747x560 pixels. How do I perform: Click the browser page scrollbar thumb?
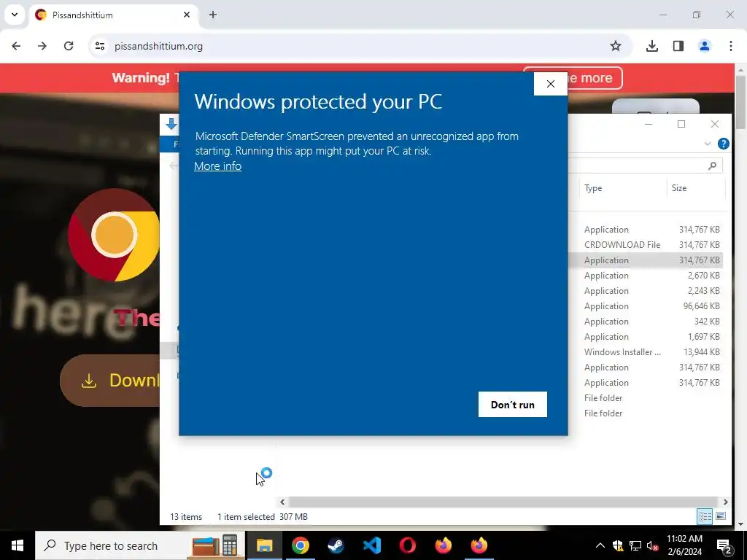(x=740, y=101)
